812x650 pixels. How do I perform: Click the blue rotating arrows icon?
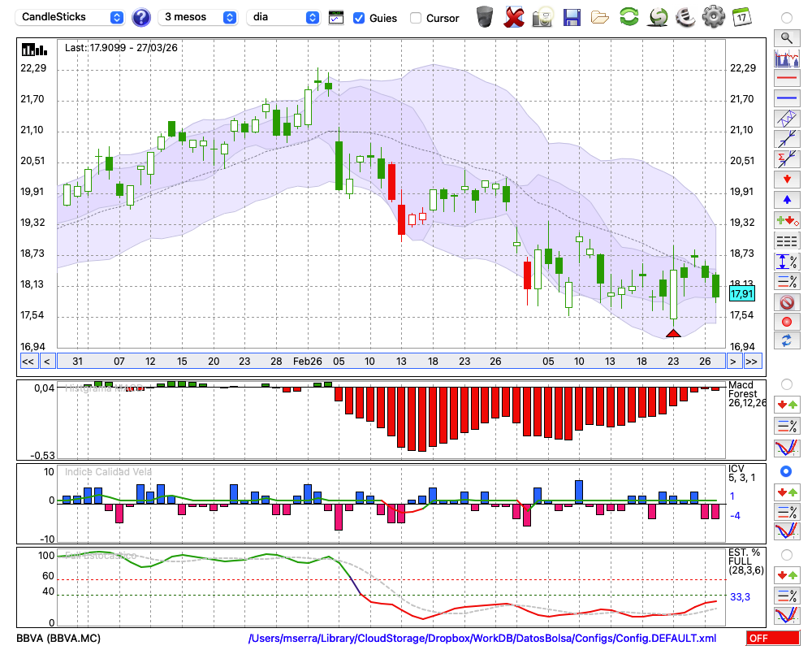(x=787, y=341)
